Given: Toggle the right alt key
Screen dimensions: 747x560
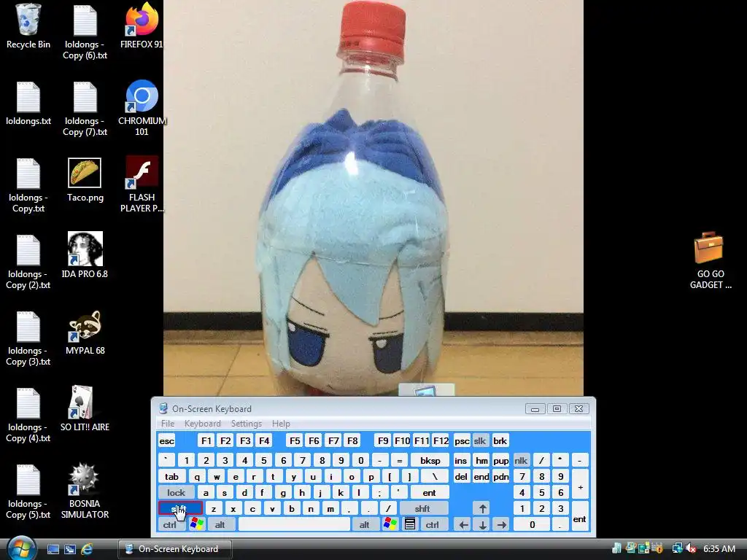Looking at the screenshot, I should pyautogui.click(x=365, y=525).
